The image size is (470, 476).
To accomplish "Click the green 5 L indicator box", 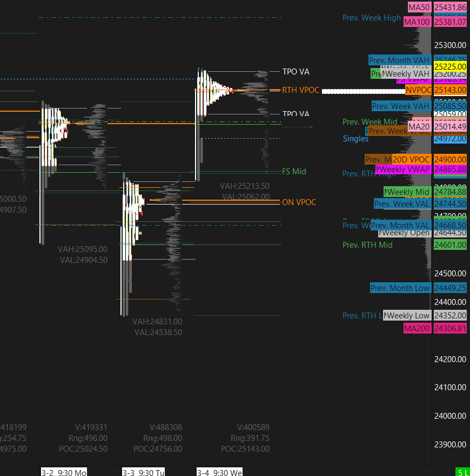I will 462,472.
